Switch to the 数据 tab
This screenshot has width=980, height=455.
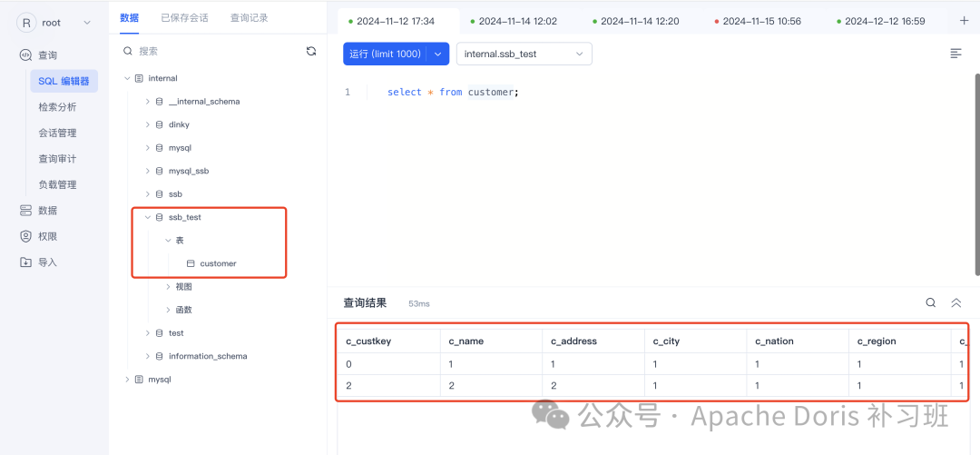pos(130,17)
